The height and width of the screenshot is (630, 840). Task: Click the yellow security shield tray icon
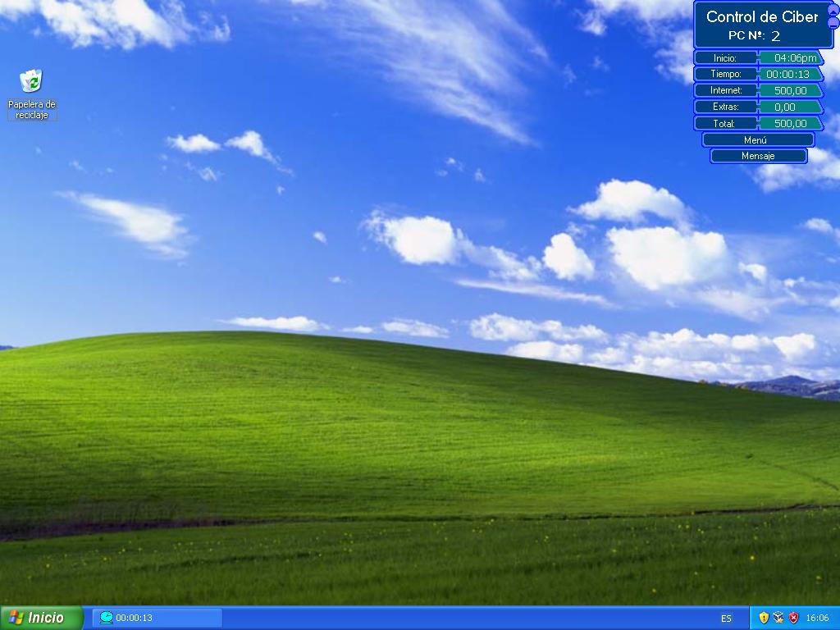764,618
